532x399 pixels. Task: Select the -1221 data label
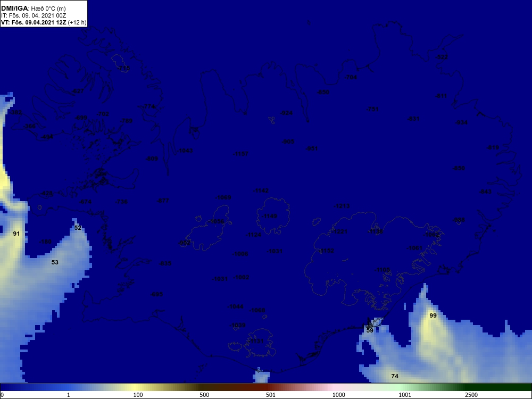[339, 231]
